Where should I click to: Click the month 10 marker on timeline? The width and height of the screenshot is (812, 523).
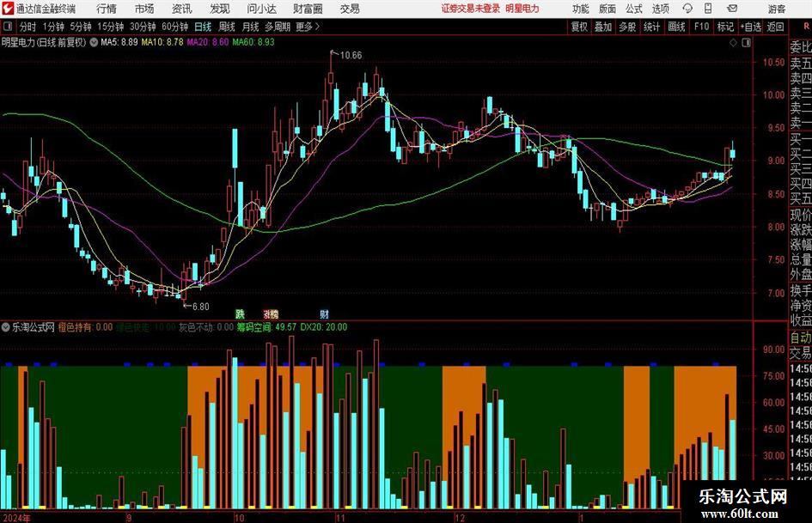[239, 518]
